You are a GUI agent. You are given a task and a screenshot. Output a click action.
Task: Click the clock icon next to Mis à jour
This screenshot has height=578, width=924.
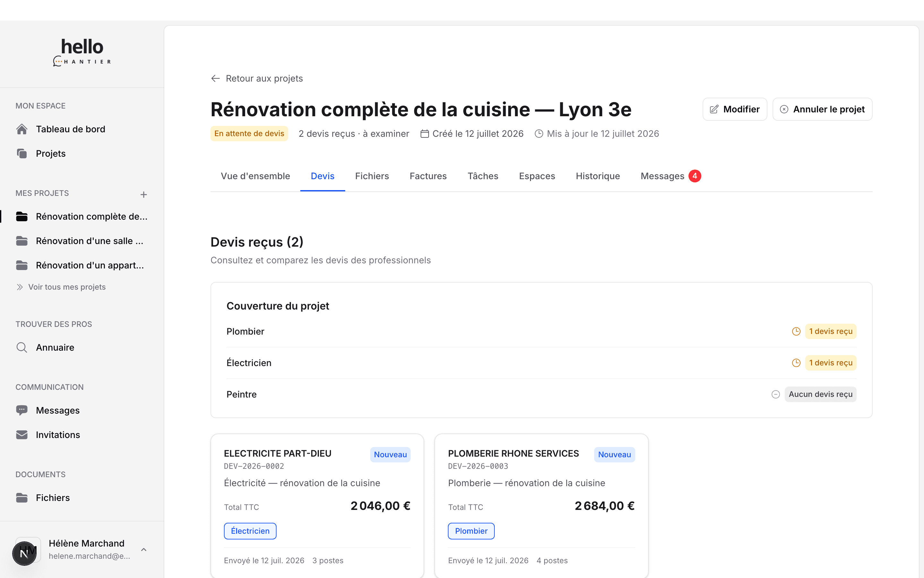539,134
